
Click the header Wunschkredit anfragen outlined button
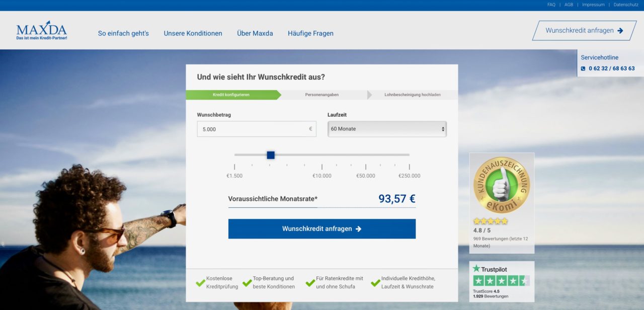(x=584, y=30)
